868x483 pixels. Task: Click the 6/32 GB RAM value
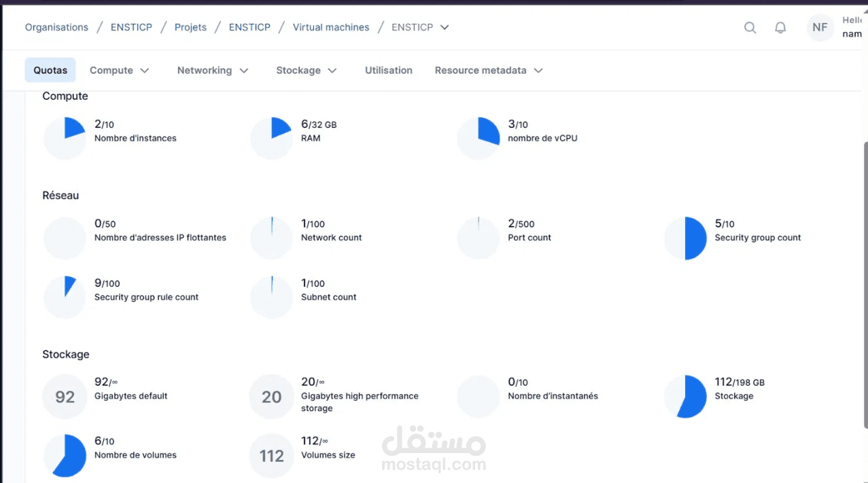click(319, 124)
